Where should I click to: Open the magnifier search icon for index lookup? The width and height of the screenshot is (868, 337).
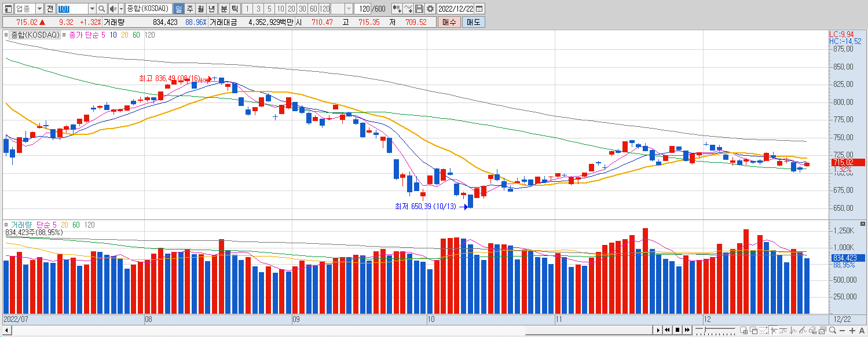click(102, 9)
